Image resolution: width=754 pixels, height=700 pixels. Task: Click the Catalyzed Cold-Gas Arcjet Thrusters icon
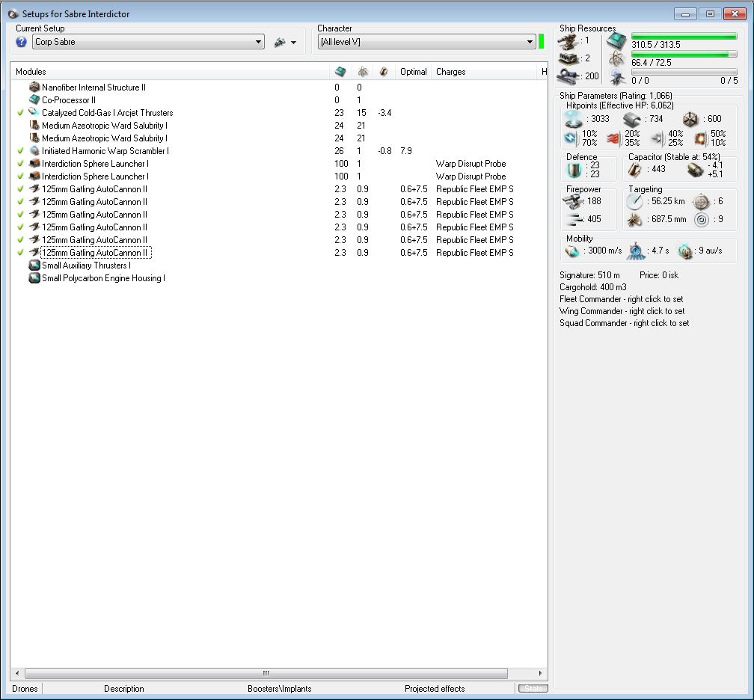[x=34, y=112]
